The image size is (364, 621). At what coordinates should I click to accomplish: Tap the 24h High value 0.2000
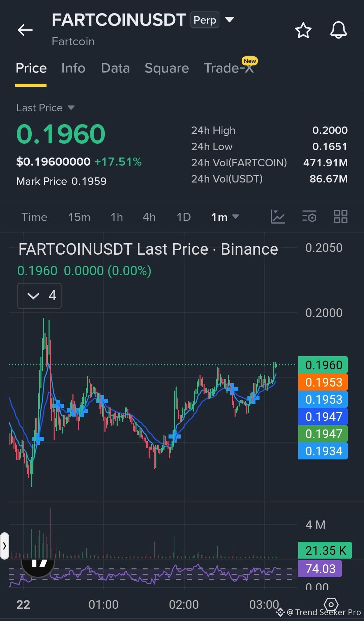click(330, 130)
